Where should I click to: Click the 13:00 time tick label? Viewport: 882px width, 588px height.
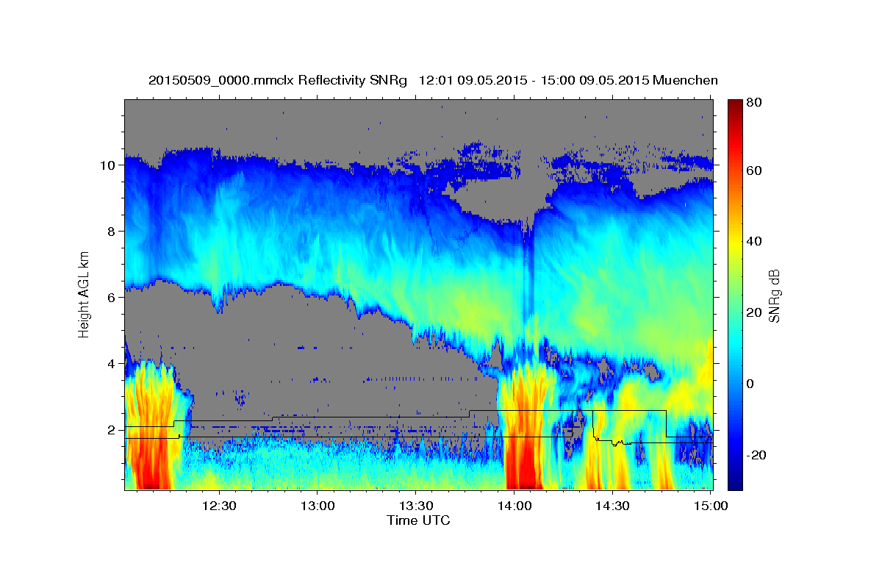(x=318, y=506)
